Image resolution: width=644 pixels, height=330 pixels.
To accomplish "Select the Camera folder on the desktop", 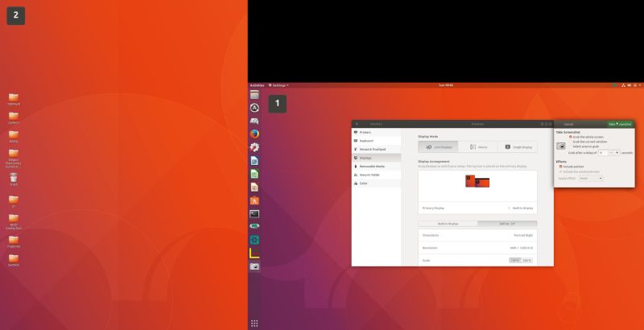I will tap(14, 118).
